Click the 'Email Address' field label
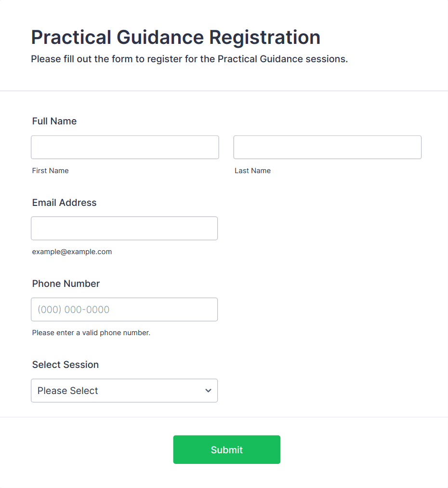The height and width of the screenshot is (488, 448). click(64, 203)
